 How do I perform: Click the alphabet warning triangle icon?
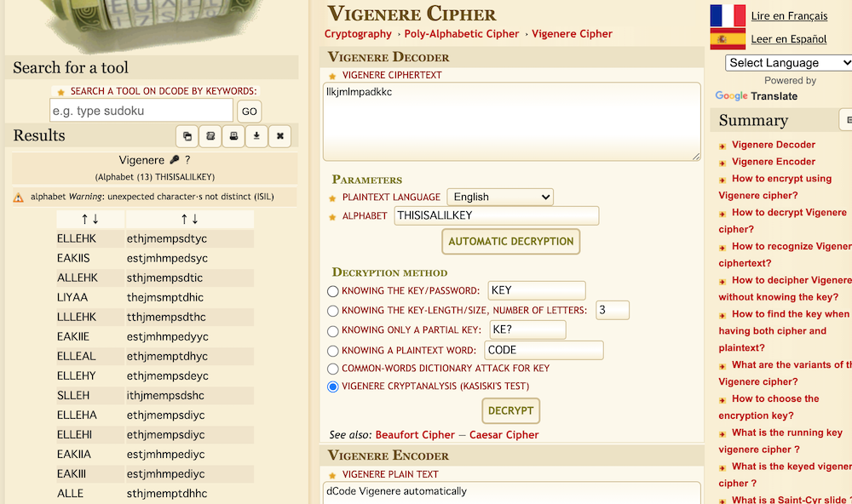pyautogui.click(x=19, y=198)
